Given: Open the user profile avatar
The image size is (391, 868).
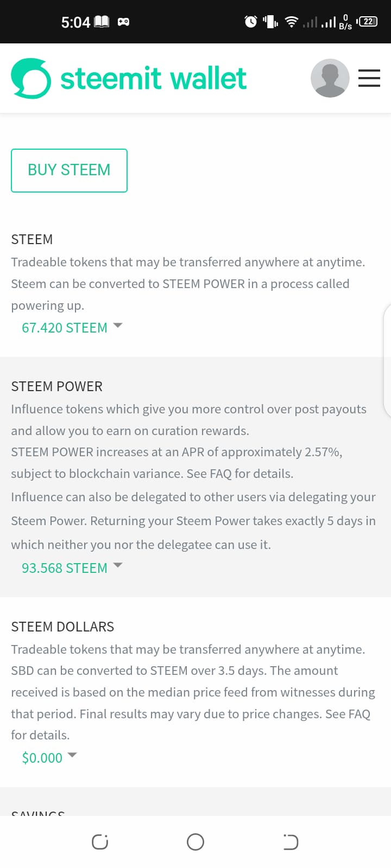Looking at the screenshot, I should tap(330, 78).
